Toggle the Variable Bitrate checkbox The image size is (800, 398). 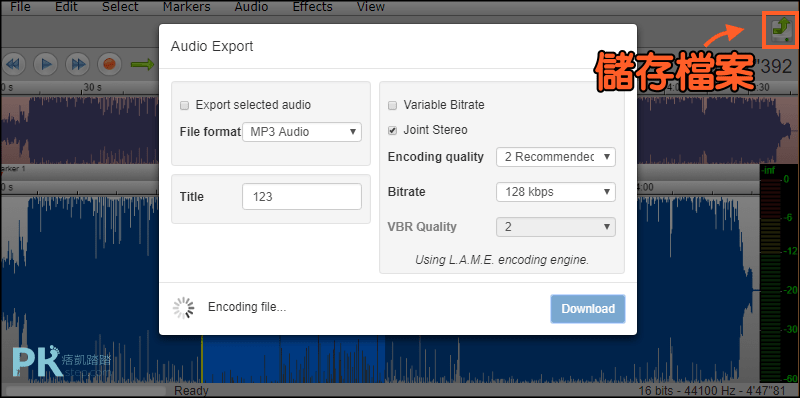coord(392,106)
